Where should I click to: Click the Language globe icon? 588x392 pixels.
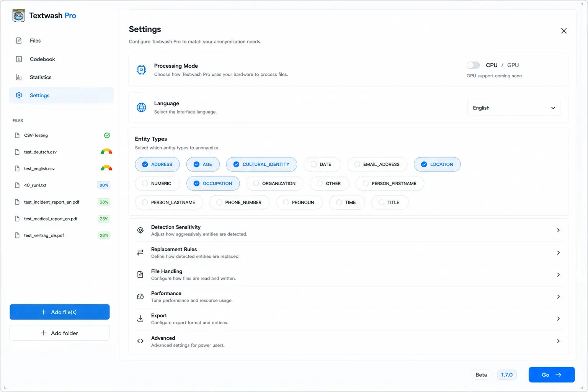coord(141,108)
